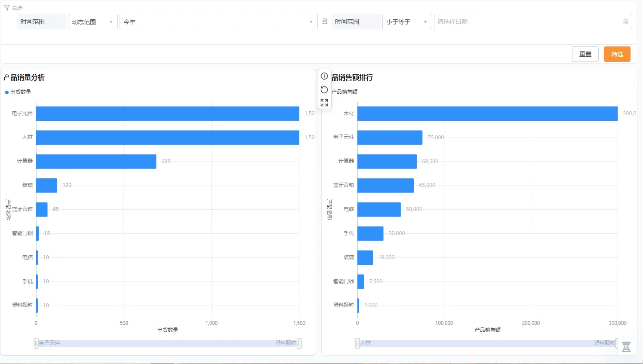Click left handle of 产品销量分析 zoom slider
Viewport: 643px width, 364px height.
click(36, 343)
